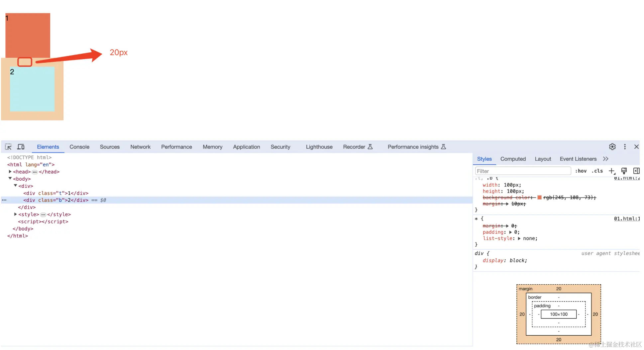
Task: Select the script element node
Action: click(43, 221)
